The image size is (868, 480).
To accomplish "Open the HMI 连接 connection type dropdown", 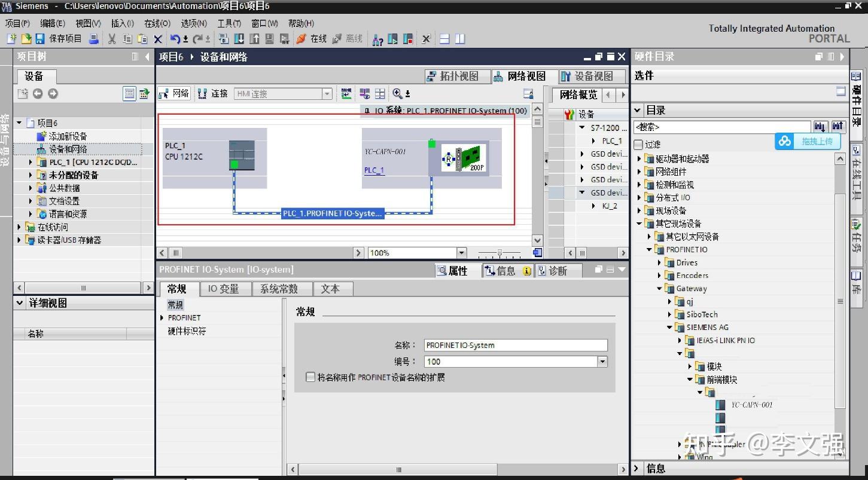I will coord(327,93).
